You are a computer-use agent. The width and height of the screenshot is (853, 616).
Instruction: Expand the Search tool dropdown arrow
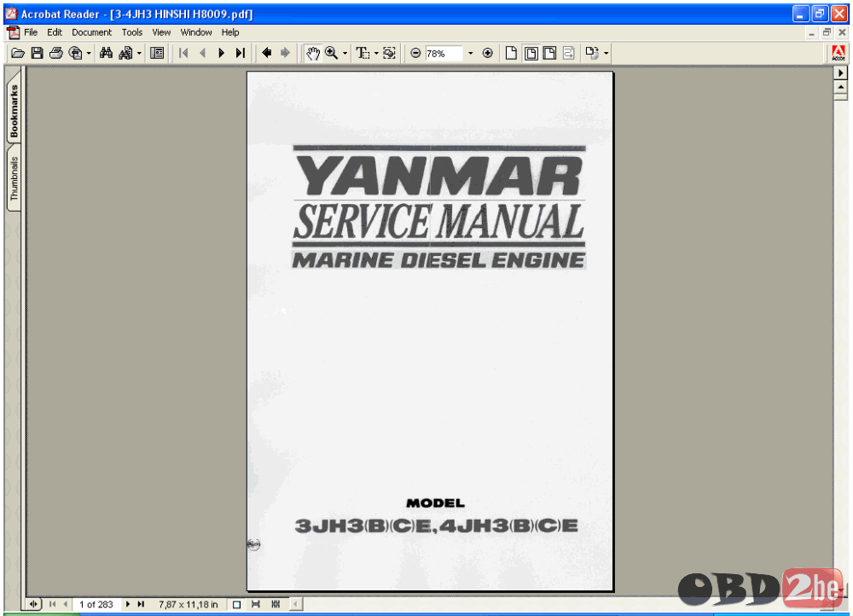pyautogui.click(x=139, y=54)
